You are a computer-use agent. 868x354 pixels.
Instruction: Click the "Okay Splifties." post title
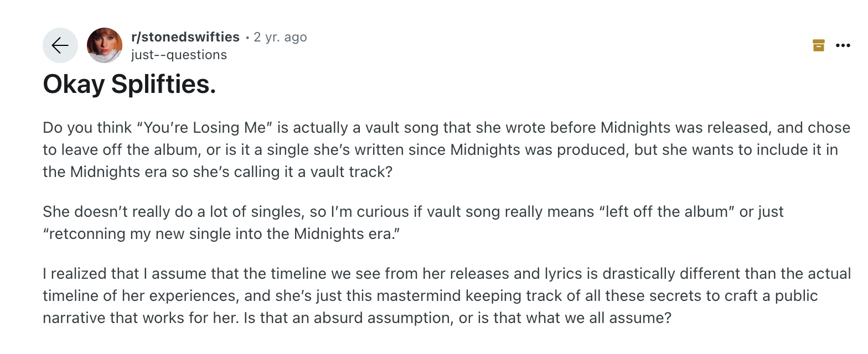coord(129,84)
